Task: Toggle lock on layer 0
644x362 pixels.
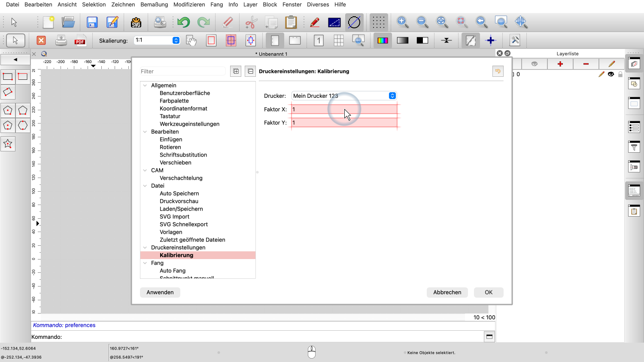Action: click(620, 74)
